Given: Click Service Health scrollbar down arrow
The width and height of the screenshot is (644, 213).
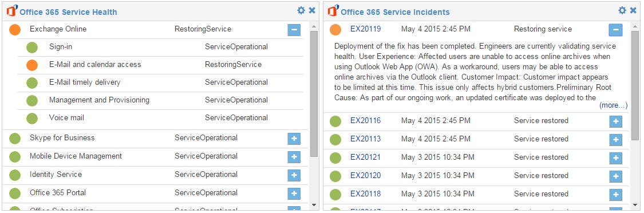Looking at the screenshot, I should point(314,205).
